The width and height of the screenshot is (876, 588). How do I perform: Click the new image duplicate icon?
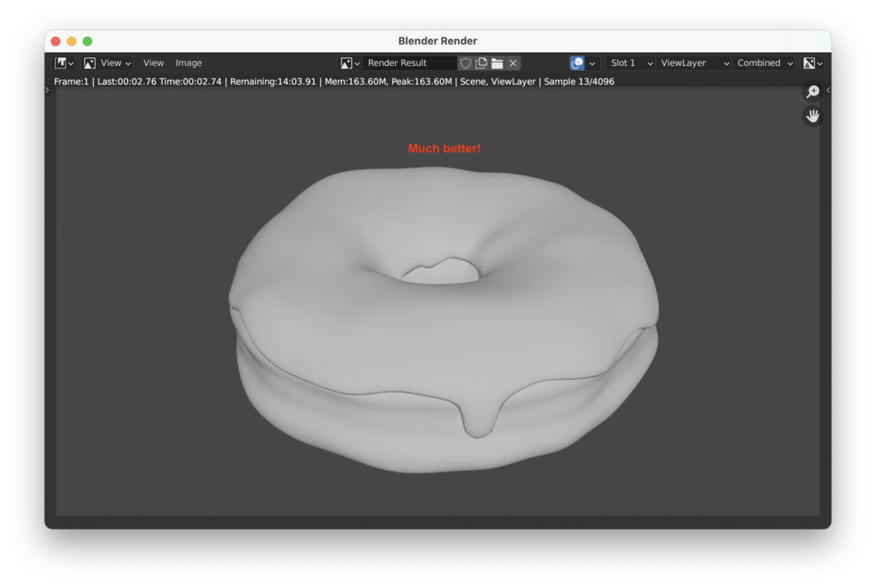482,63
